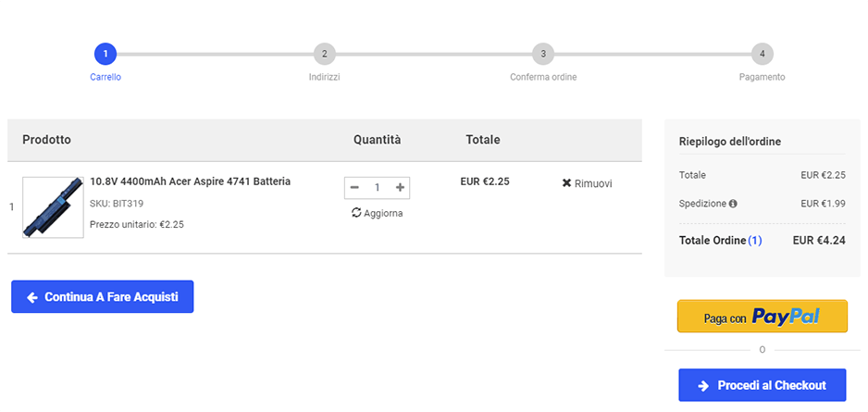Image resolution: width=868 pixels, height=412 pixels.
Task: Click the Riepilogo dell'ordine heading
Action: (x=729, y=142)
